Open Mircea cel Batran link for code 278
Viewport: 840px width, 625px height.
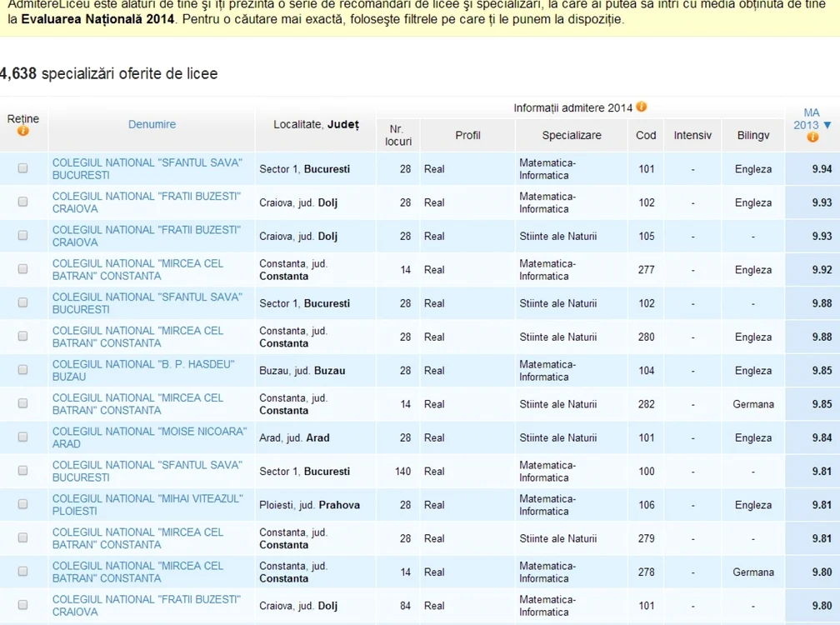point(137,572)
